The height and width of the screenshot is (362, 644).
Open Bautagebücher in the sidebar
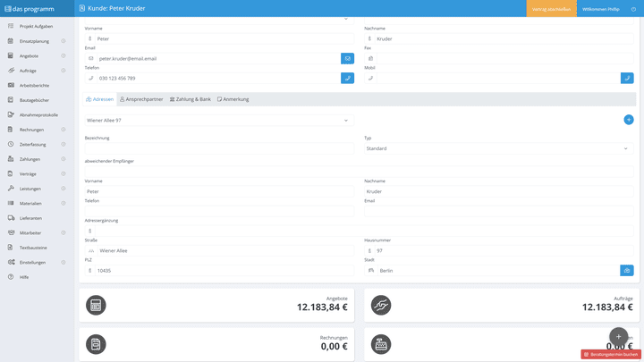tap(34, 100)
